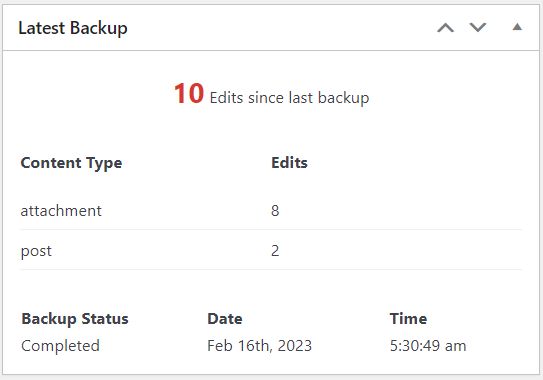
Task: Click the word backup in summary line
Action: [343, 98]
